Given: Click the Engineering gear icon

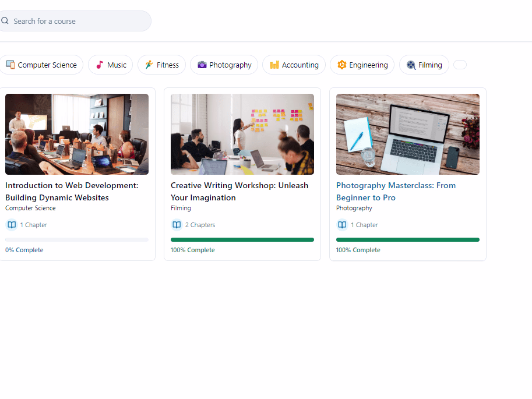Looking at the screenshot, I should [342, 65].
